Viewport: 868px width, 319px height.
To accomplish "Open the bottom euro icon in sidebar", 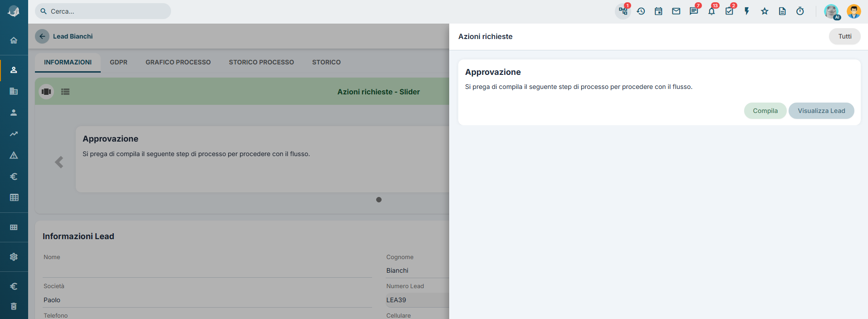I will (x=14, y=286).
